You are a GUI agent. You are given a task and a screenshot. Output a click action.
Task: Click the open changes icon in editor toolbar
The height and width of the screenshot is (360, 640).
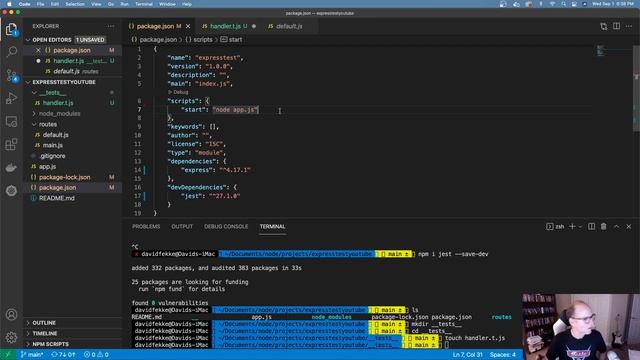[x=603, y=26]
